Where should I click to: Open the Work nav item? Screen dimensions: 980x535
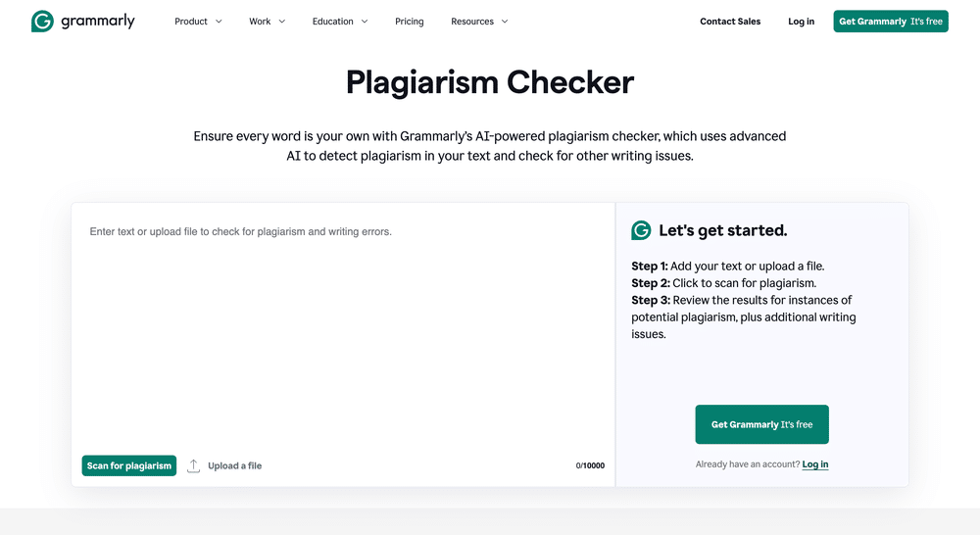(260, 22)
